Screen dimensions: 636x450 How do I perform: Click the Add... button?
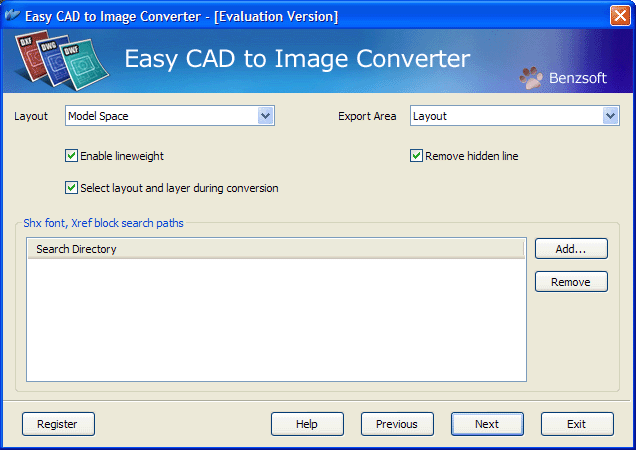pos(571,249)
